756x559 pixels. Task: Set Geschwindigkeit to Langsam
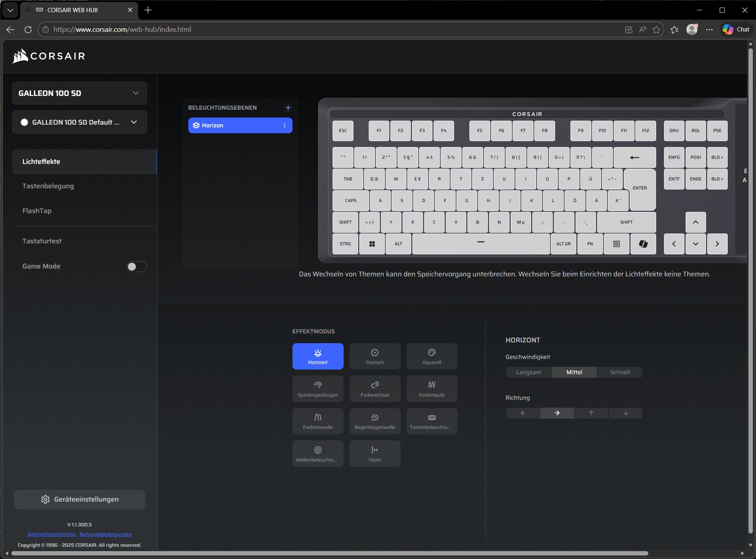[x=528, y=372]
